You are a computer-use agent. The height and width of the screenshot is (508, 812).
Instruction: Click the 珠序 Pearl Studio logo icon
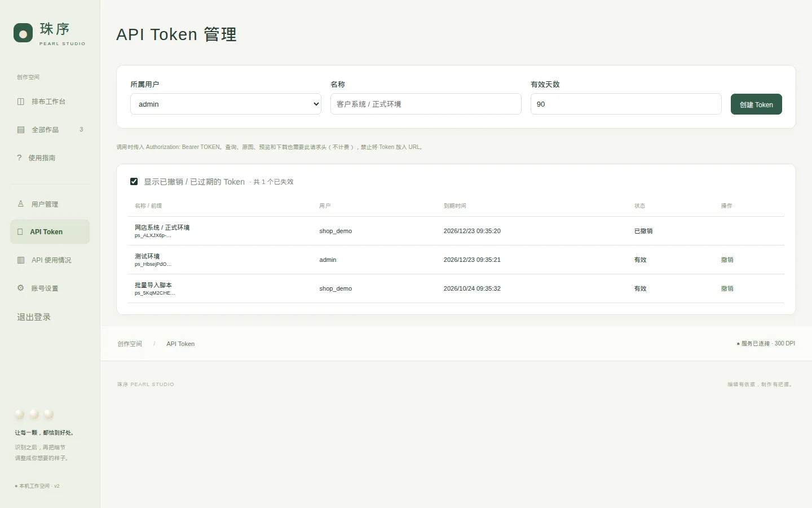(x=23, y=33)
